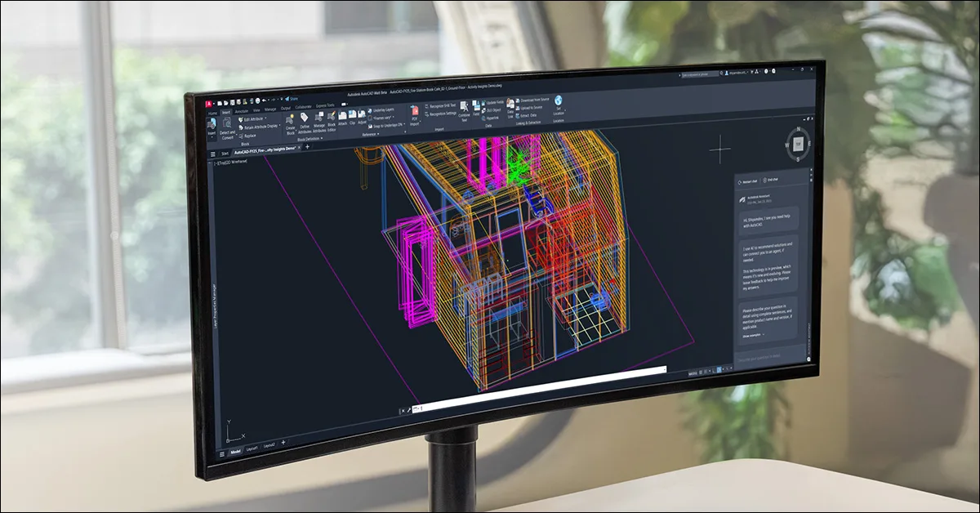Open Snap to Underlays ON dropdown
The width and height of the screenshot is (980, 513).
pyautogui.click(x=387, y=125)
